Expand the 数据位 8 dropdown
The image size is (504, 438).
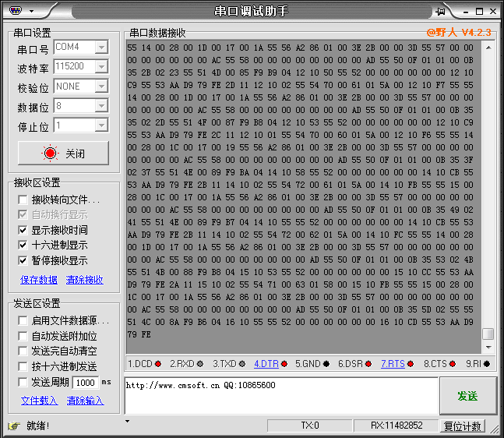coord(101,105)
